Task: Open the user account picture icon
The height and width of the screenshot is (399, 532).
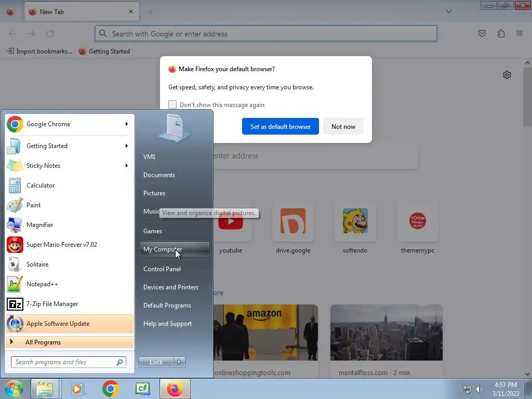Action: click(175, 127)
